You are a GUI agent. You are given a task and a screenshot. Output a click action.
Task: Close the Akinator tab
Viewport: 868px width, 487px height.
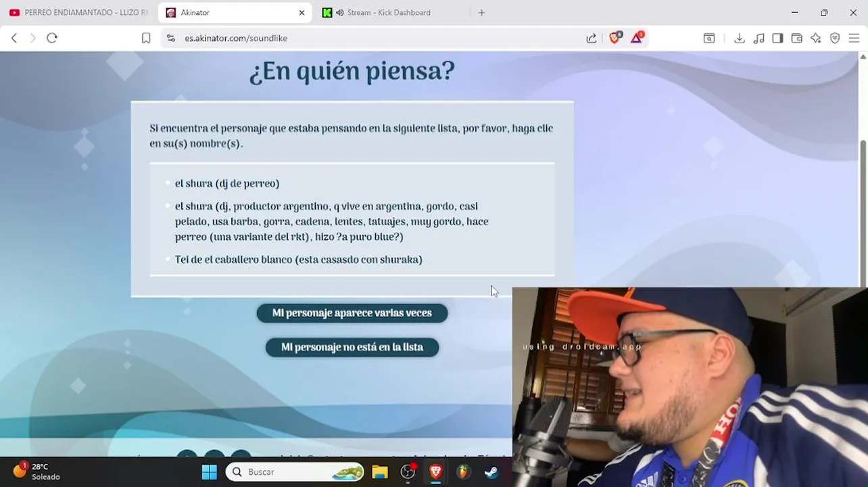tap(302, 12)
